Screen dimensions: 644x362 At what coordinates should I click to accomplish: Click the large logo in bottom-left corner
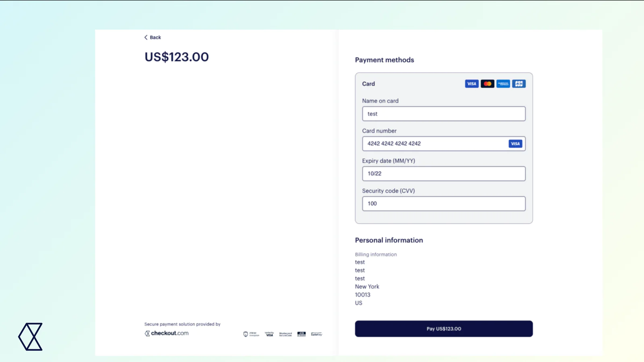(x=31, y=337)
